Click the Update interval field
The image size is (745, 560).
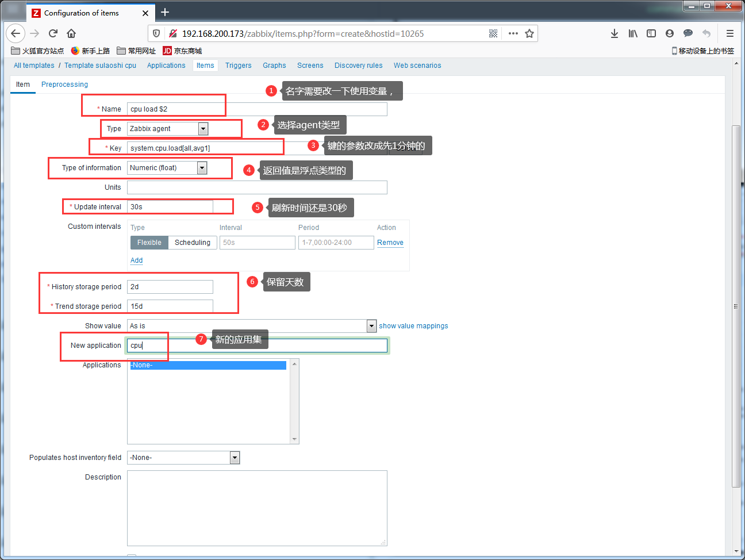click(170, 207)
